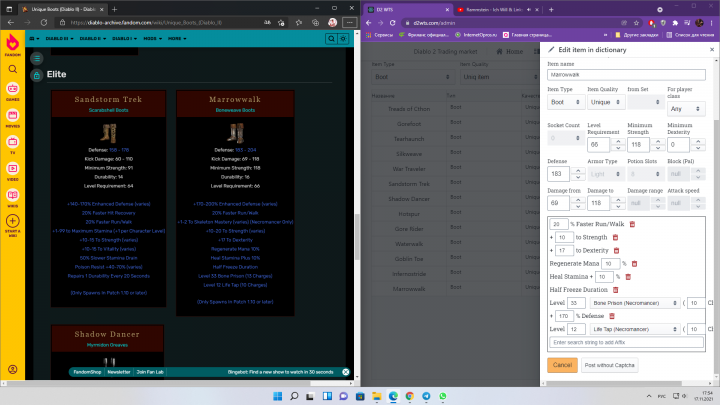Increase Defense value stepper
Viewport: 720px width, 405px height.
pos(578,170)
